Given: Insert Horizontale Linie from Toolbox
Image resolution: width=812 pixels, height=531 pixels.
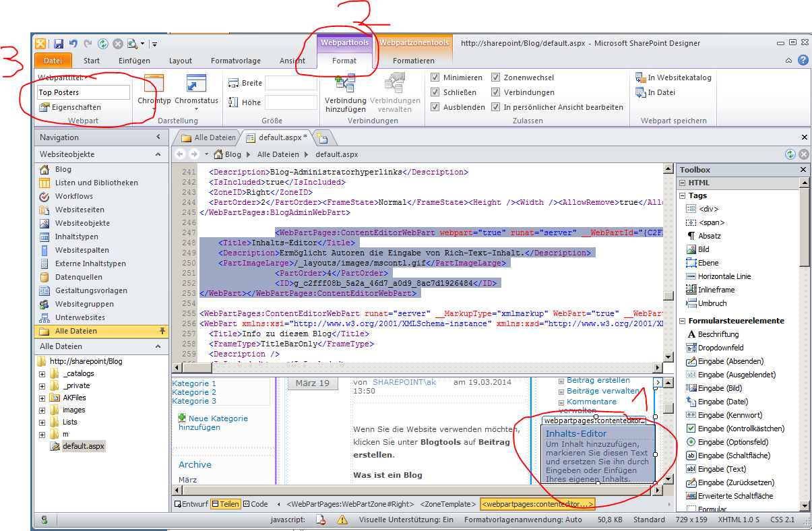Looking at the screenshot, I should tap(718, 276).
